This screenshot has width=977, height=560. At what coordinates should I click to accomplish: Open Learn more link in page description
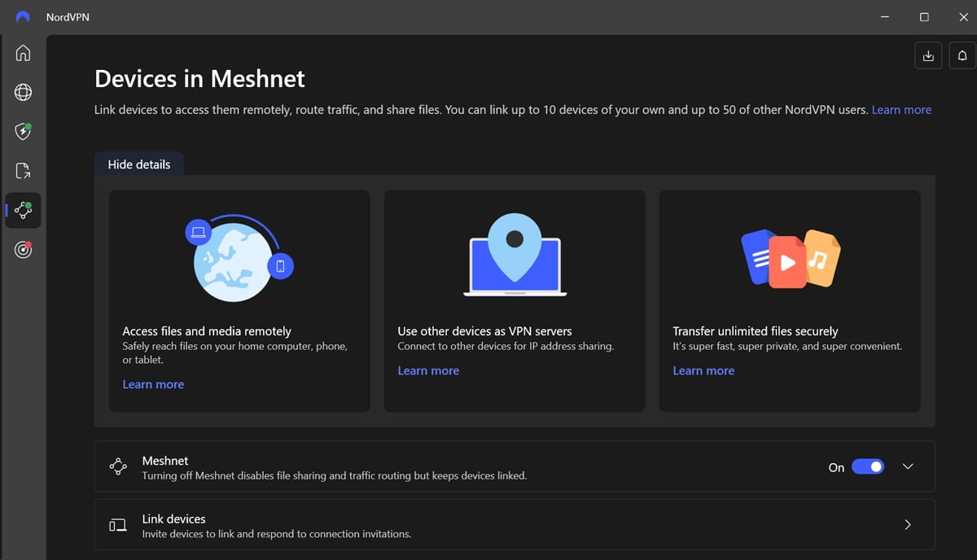[901, 110]
